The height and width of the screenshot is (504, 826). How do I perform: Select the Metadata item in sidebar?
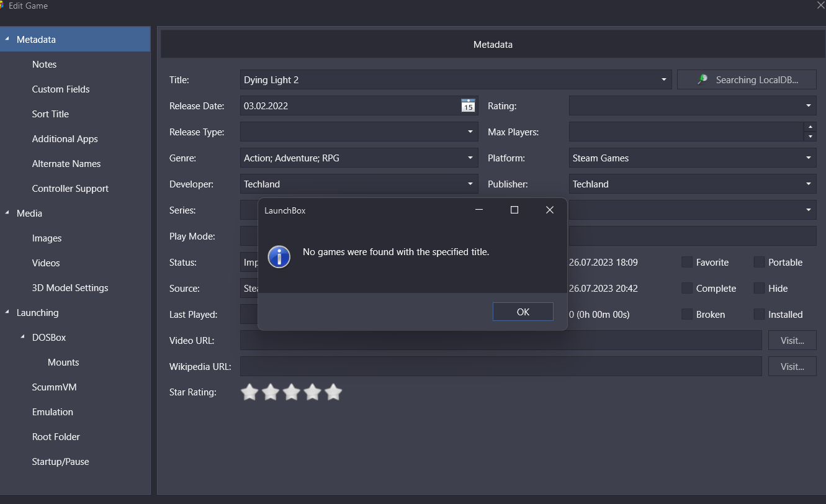tap(36, 39)
